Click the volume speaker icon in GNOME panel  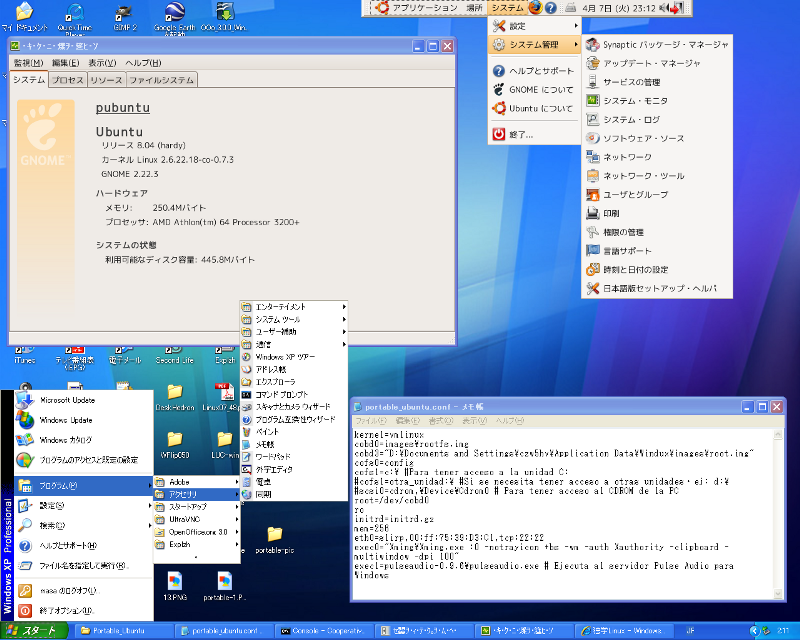[x=663, y=8]
